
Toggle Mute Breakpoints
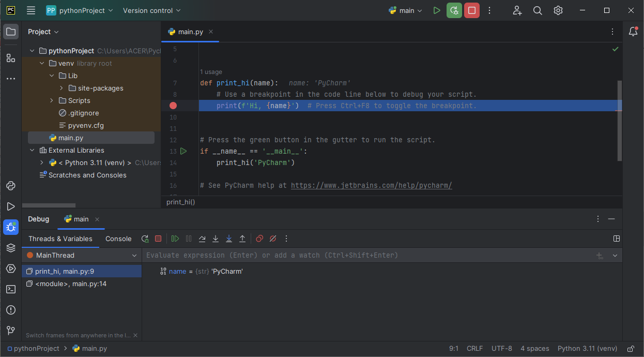(x=273, y=239)
